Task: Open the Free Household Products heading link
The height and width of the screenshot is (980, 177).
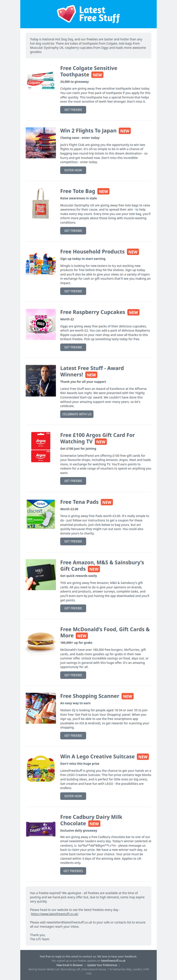Action: point(92,252)
